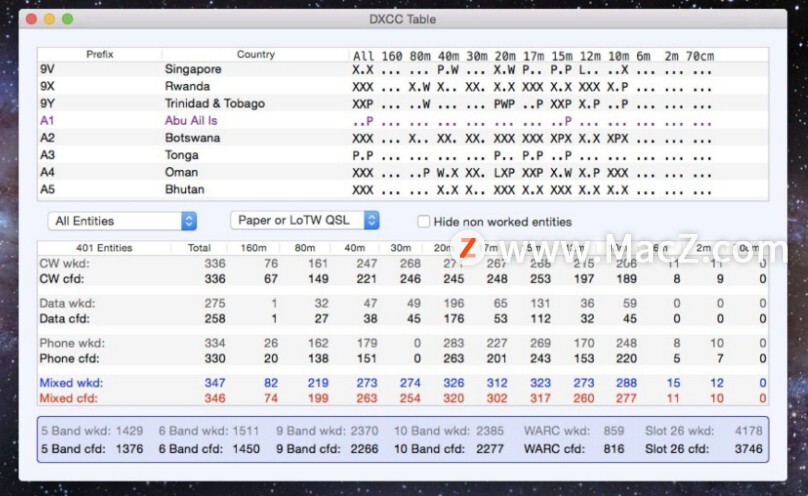Open the All Entities dropdown

tap(122, 221)
